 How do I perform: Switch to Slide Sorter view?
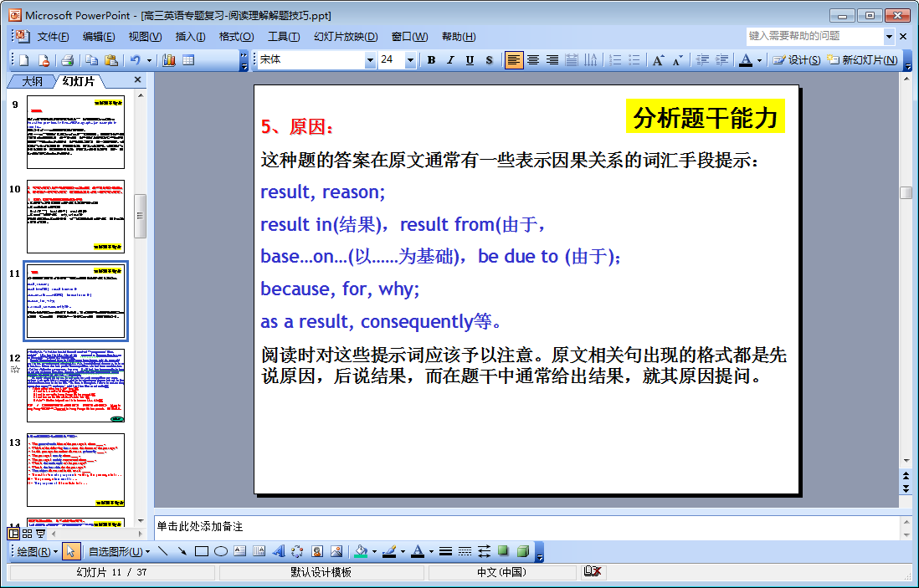(x=27, y=534)
